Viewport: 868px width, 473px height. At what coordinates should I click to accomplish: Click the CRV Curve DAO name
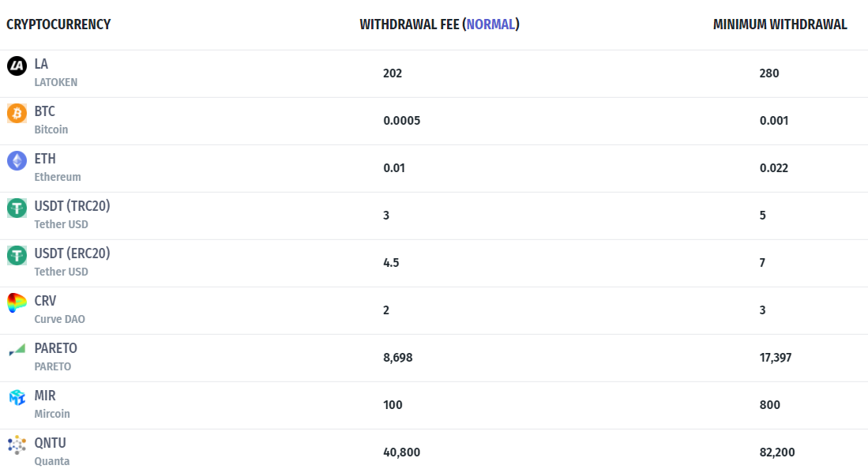[x=59, y=310]
